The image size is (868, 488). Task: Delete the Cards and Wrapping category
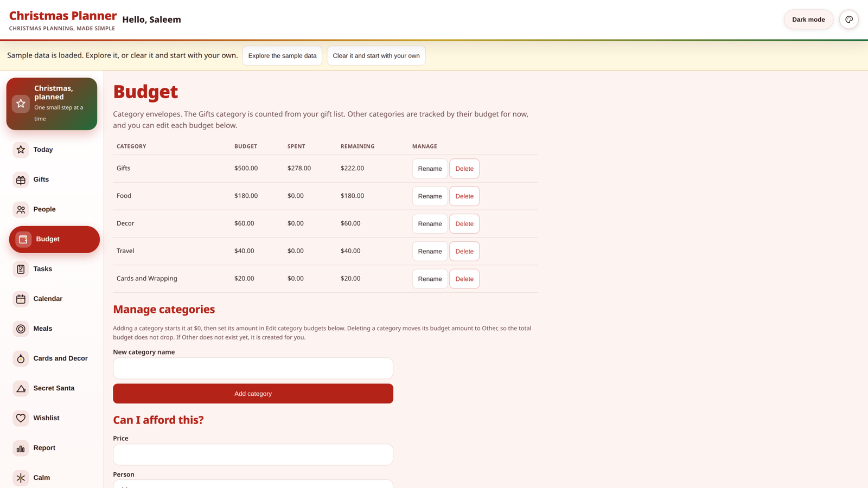pos(464,279)
